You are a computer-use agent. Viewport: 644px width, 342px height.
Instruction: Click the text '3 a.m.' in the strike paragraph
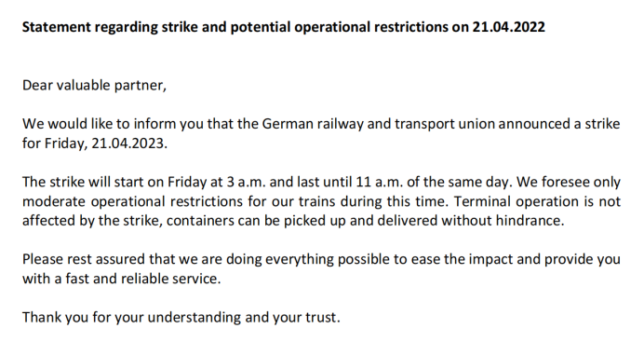point(246,182)
